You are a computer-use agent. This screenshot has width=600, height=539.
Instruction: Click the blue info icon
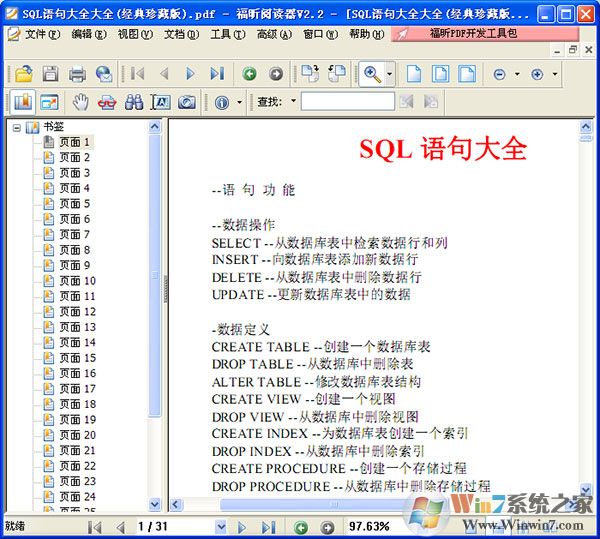click(x=222, y=102)
